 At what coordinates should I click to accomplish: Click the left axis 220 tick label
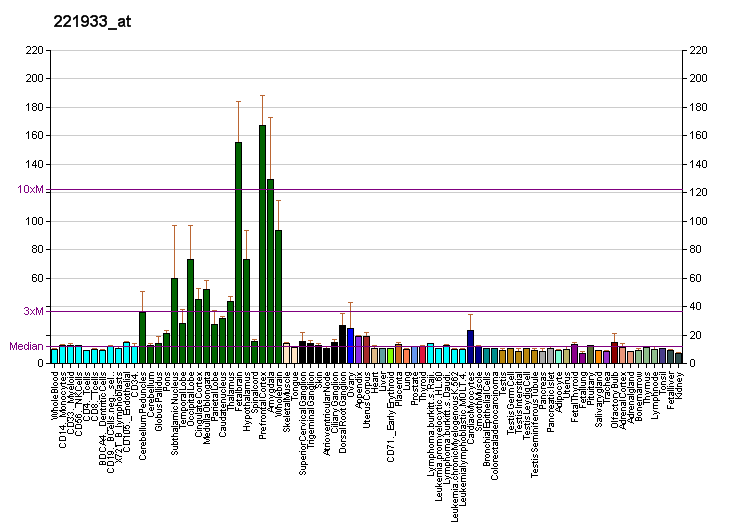tap(35, 50)
